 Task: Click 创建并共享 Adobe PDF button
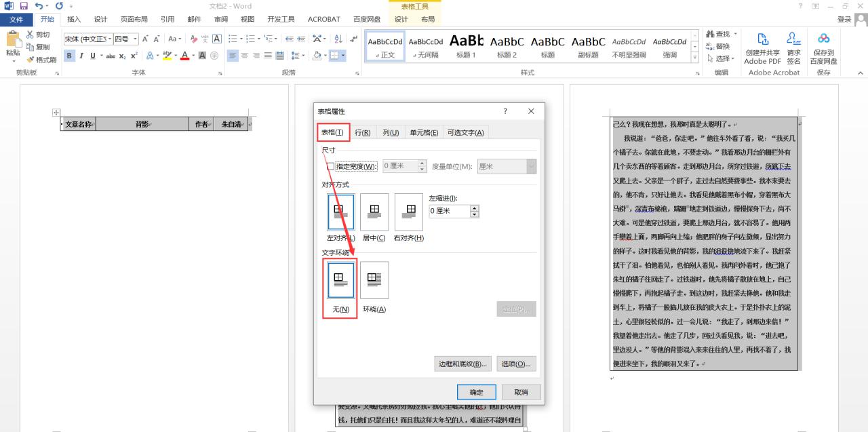(762, 48)
